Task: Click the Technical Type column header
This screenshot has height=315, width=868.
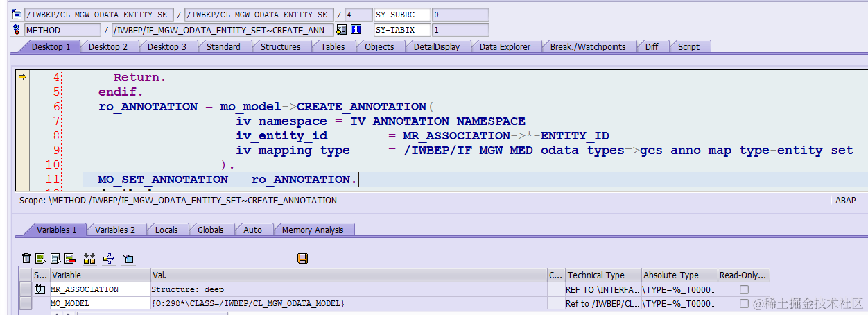Action: (603, 275)
